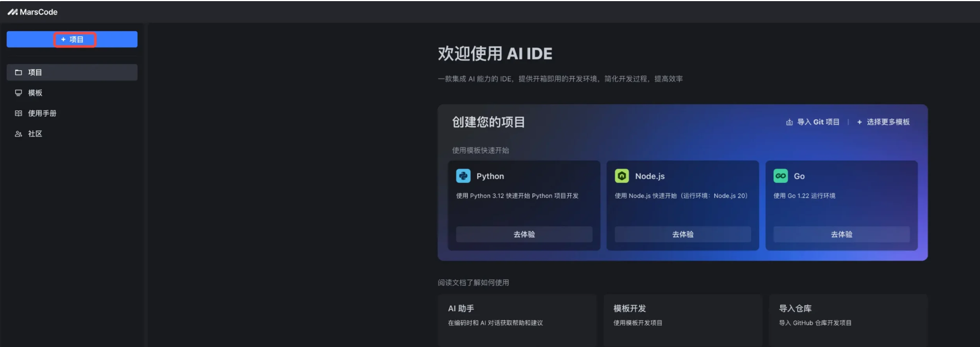Image resolution: width=980 pixels, height=347 pixels.
Task: Click the blue '+ 项目' new project button
Action: pos(72,40)
